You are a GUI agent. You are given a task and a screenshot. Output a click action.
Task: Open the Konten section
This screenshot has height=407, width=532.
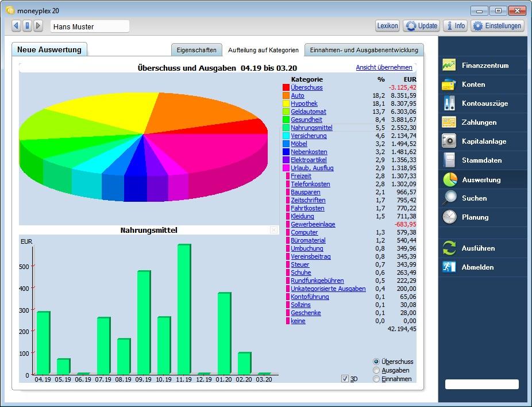tap(481, 85)
